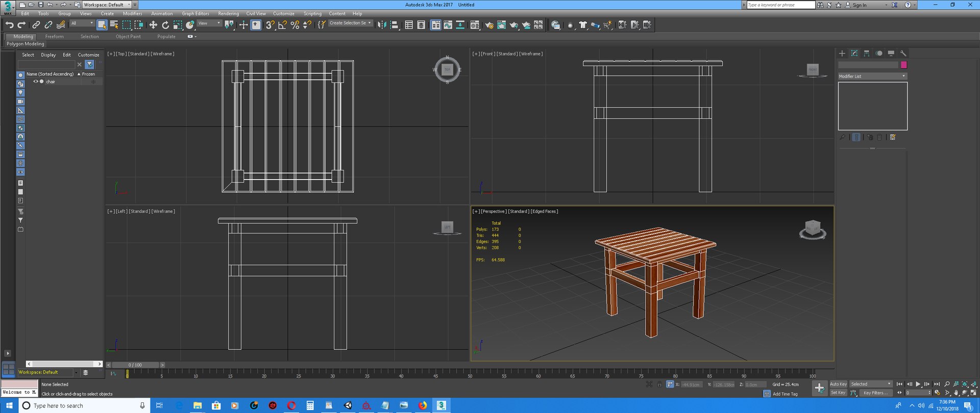Open the Reference Coordinate System 'View' dropdown

click(x=209, y=23)
